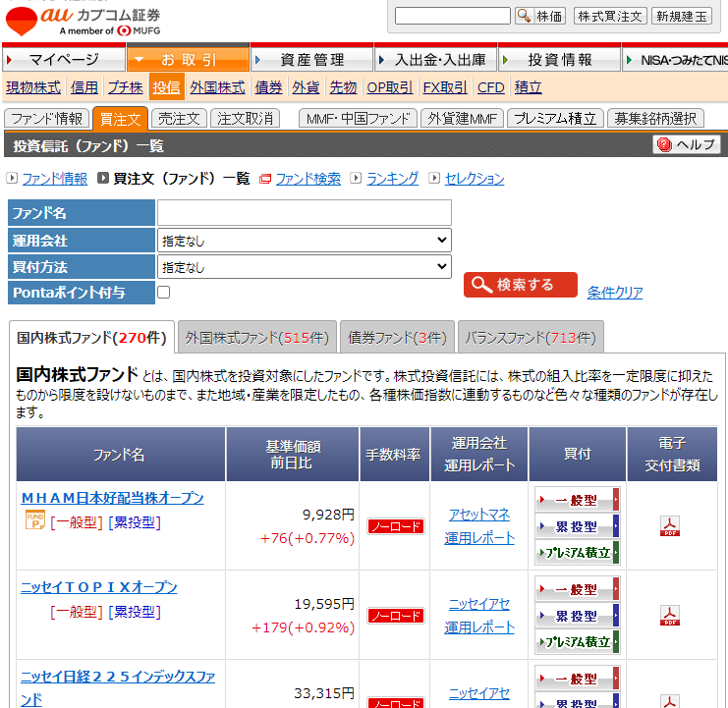The width and height of the screenshot is (728, 708).
Task: Open the help question mark icon
Action: pos(664,144)
